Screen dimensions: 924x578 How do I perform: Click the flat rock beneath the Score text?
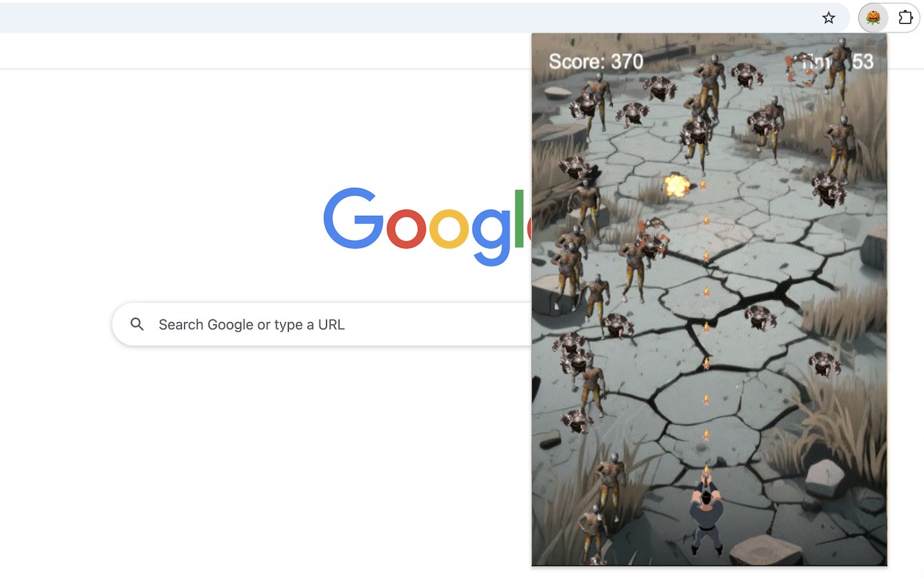557,93
